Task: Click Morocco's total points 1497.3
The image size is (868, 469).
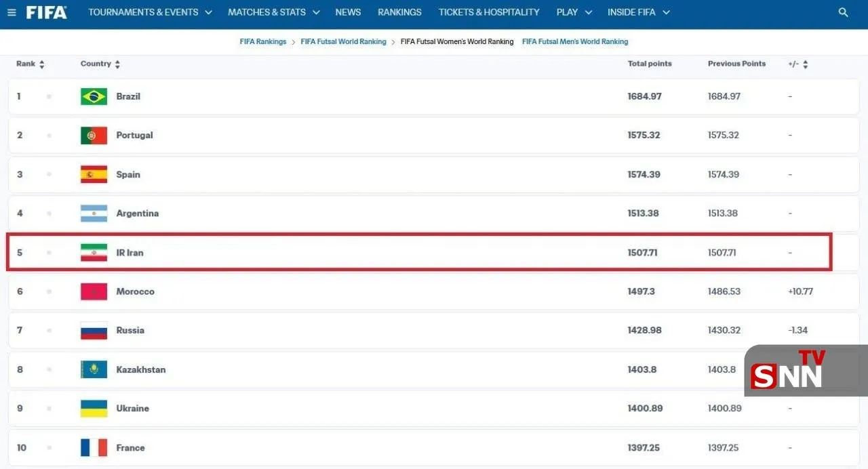Action: coord(641,291)
